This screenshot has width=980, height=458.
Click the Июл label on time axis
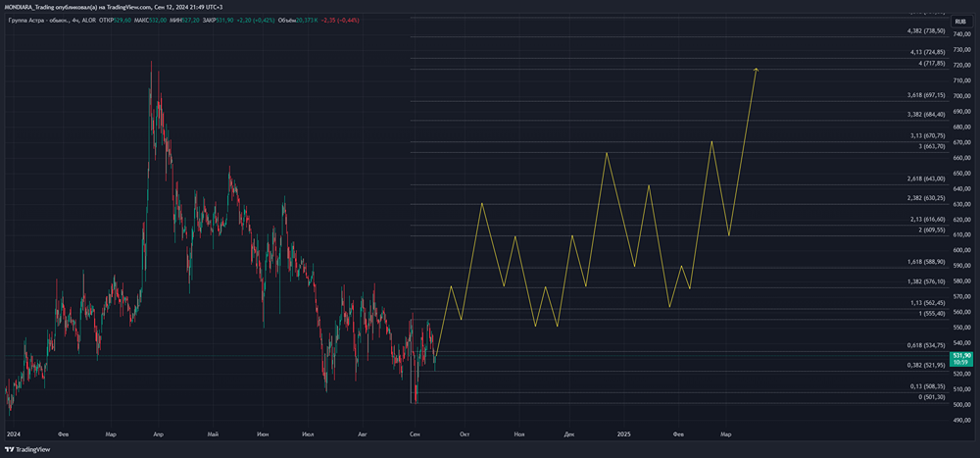click(308, 433)
